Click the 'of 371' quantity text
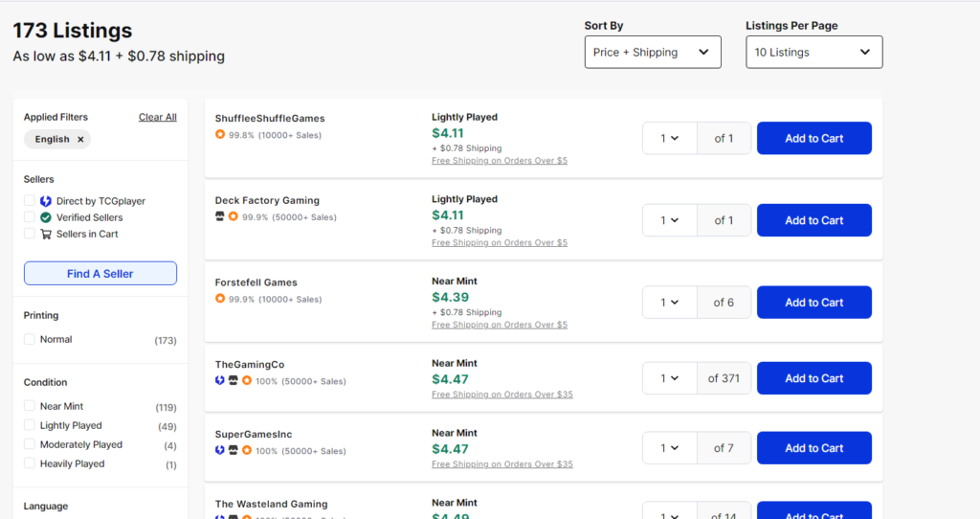Image resolution: width=980 pixels, height=519 pixels. tap(724, 378)
